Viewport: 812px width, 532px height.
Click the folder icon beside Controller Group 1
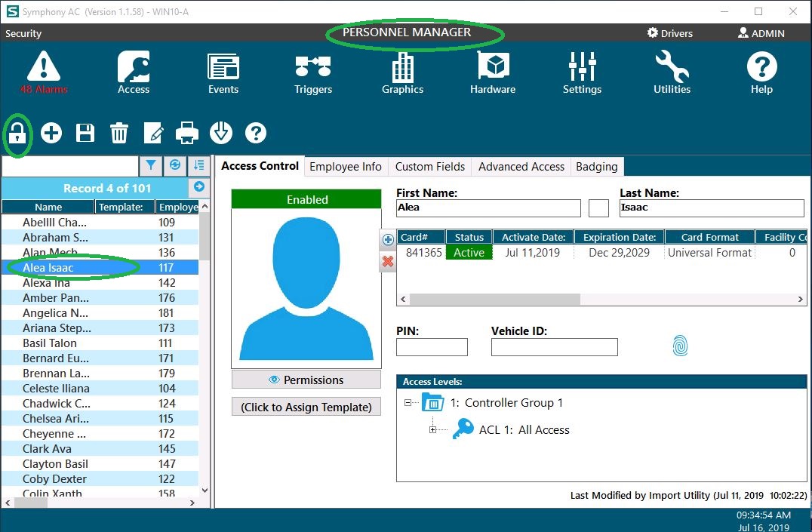coord(432,402)
